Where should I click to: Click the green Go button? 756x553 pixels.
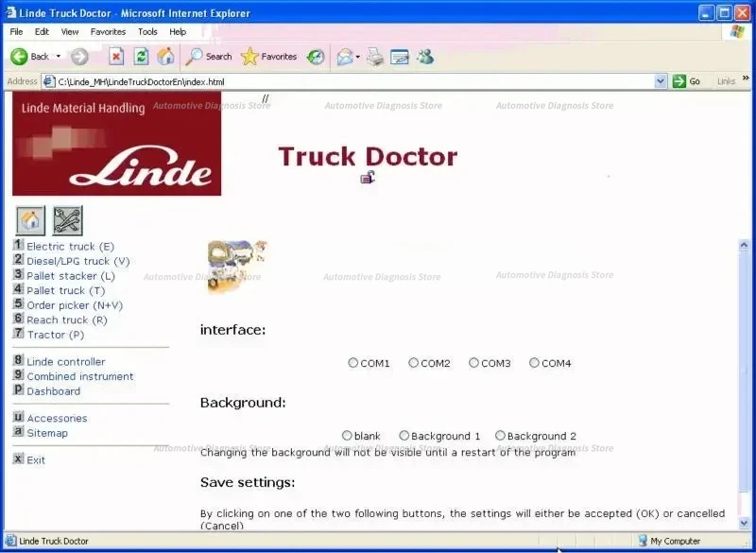687,81
